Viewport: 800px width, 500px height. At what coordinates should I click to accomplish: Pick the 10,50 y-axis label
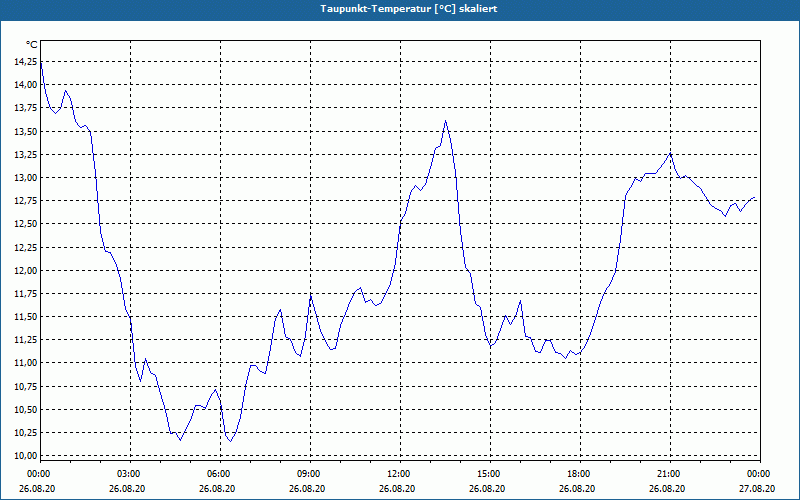pos(26,409)
